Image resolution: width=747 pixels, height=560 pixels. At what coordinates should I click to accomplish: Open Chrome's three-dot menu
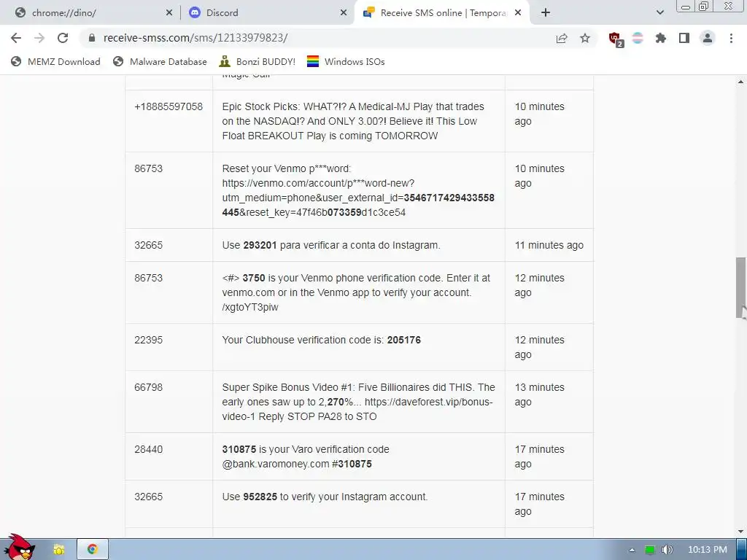pos(731,38)
